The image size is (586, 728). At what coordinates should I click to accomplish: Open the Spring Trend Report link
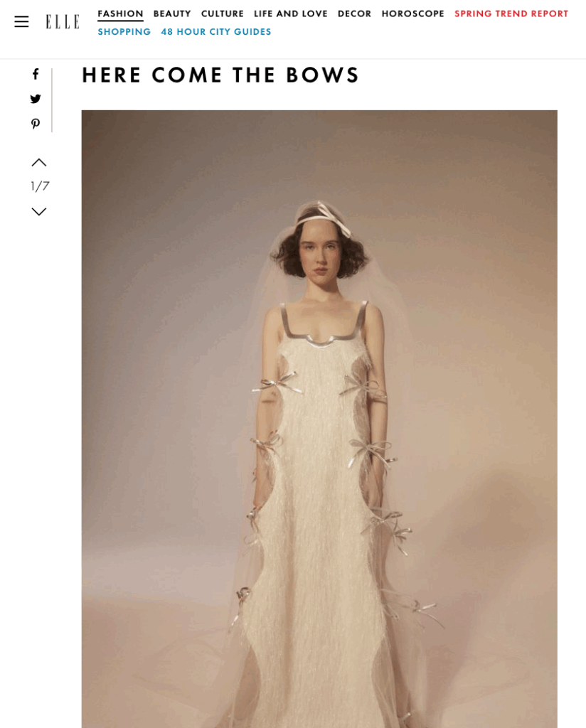[x=511, y=14]
